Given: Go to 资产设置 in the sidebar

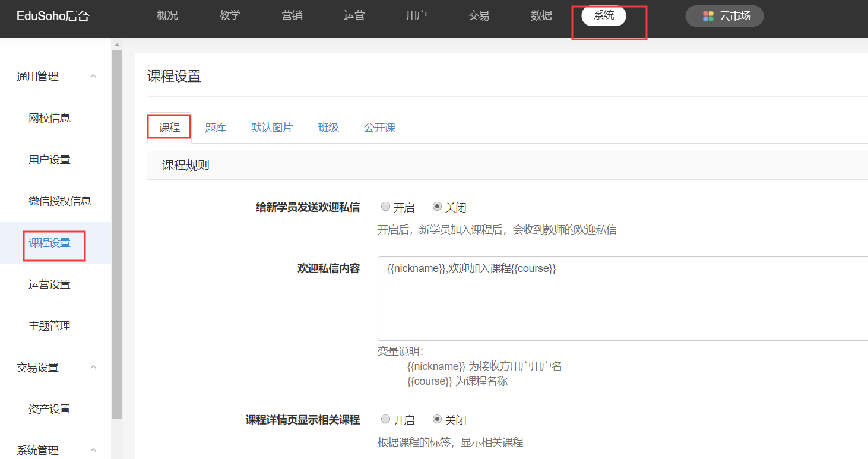Looking at the screenshot, I should (x=49, y=409).
